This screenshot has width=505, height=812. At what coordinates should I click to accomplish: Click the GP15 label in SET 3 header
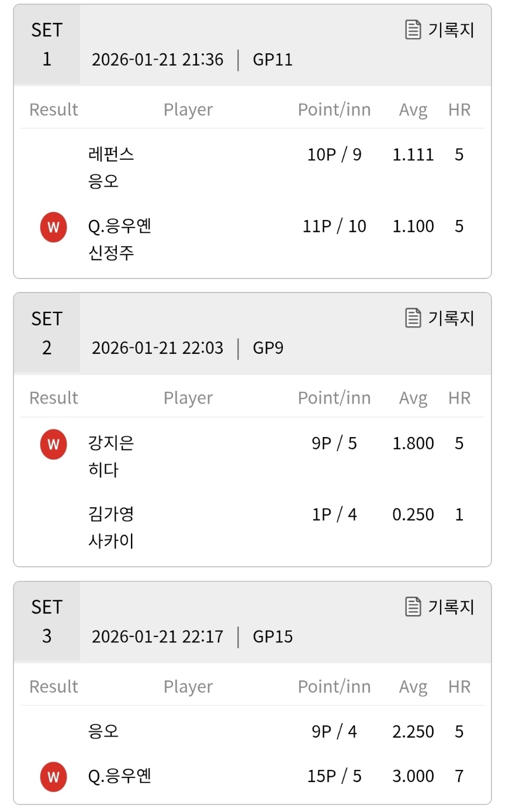tap(272, 636)
